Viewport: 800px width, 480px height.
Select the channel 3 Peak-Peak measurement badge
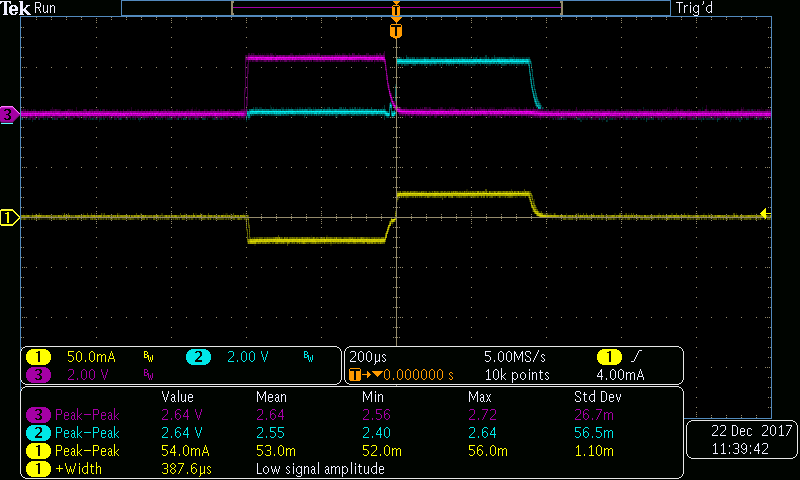point(38,415)
